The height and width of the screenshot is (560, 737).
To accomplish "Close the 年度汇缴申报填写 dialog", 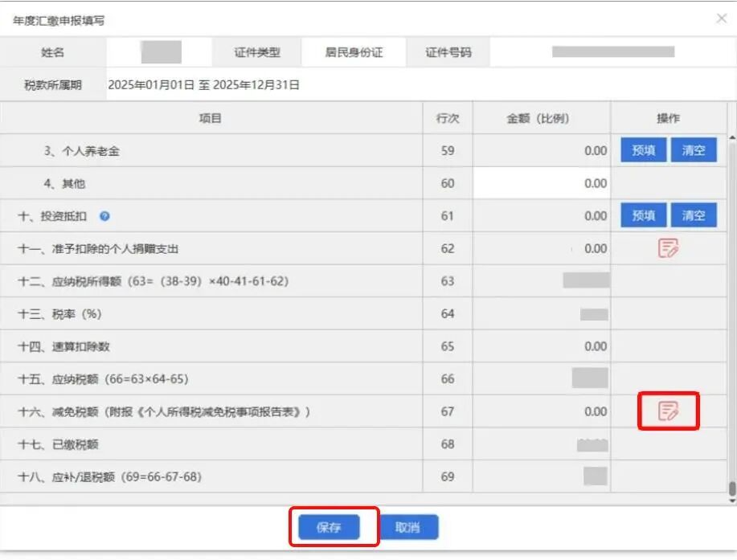I will pyautogui.click(x=721, y=18).
